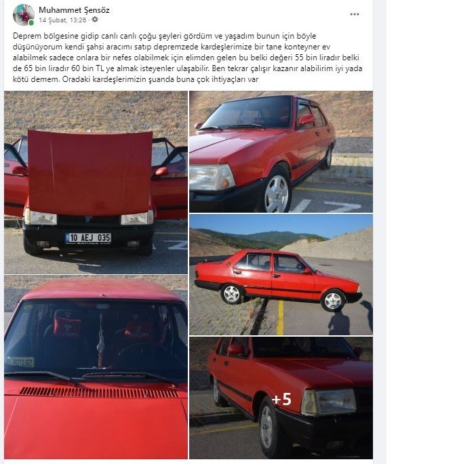
Task: Open the photo with parking number 17
Action: pyautogui.click(x=281, y=152)
